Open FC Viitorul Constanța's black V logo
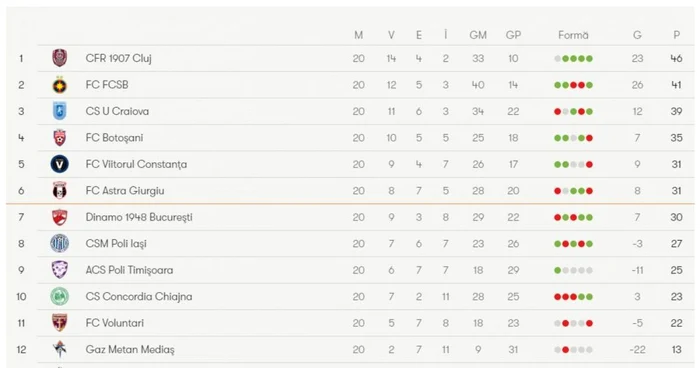The image size is (700, 368). (x=59, y=164)
